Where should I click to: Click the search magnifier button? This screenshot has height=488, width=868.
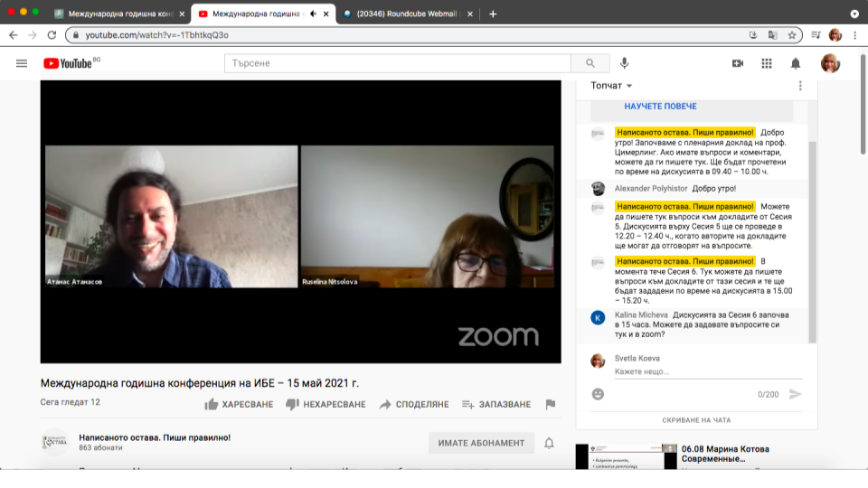coord(590,63)
